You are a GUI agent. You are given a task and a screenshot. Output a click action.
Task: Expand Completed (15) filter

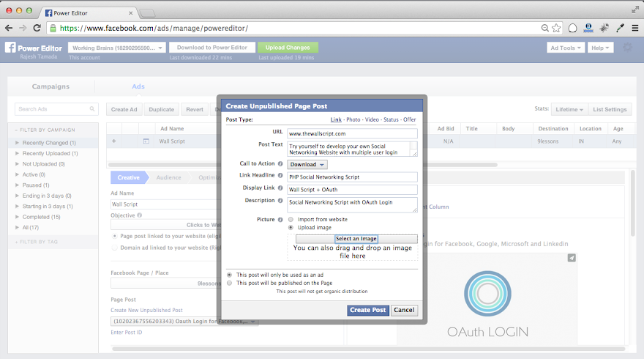pos(18,217)
